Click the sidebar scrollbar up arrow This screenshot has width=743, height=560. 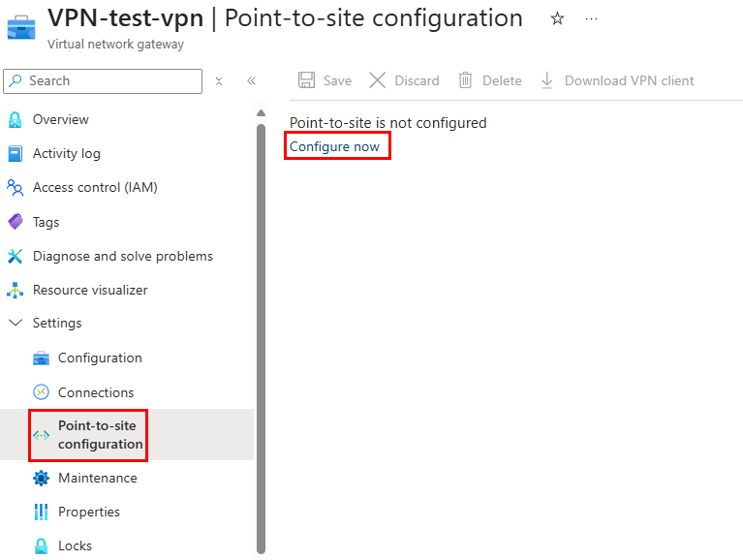(x=261, y=112)
